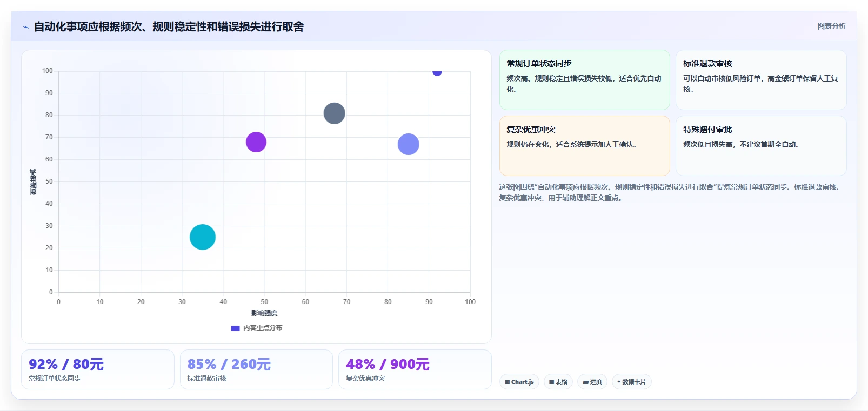Image resolution: width=868 pixels, height=411 pixels.
Task: Select the 表格 tag
Action: pos(558,382)
